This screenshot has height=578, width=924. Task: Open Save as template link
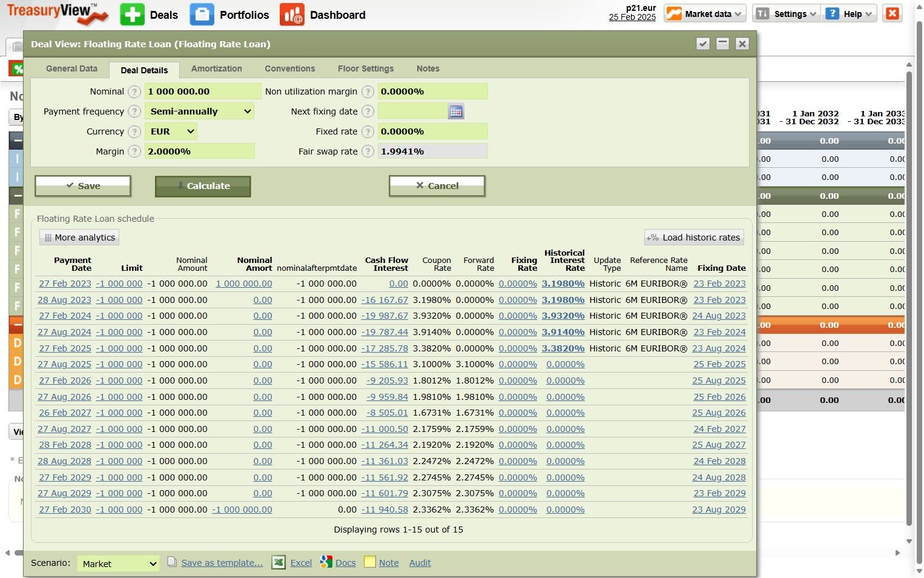[222, 563]
